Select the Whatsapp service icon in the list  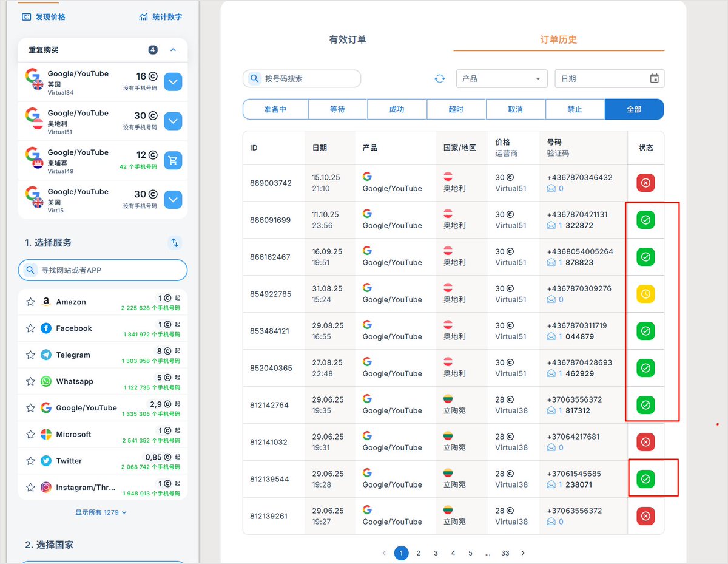pos(47,381)
